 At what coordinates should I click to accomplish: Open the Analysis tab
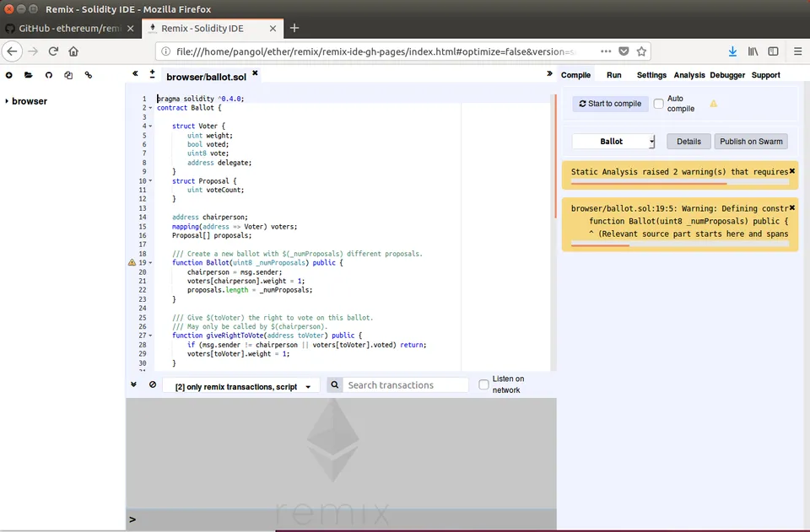pyautogui.click(x=689, y=75)
